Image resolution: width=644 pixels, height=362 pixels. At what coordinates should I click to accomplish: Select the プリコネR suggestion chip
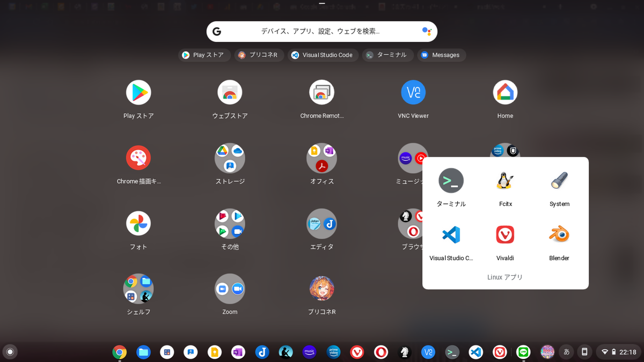tap(259, 55)
